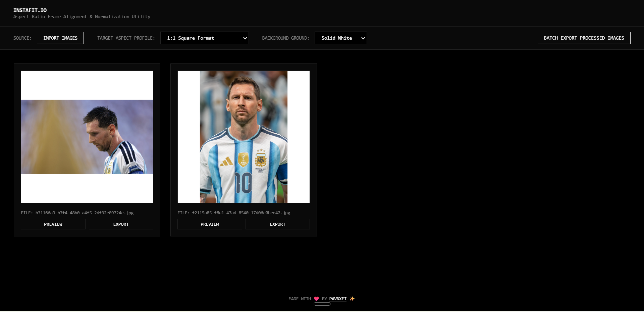The height and width of the screenshot is (312, 644).
Task: Click the pink heart icon in footer
Action: coord(316,299)
